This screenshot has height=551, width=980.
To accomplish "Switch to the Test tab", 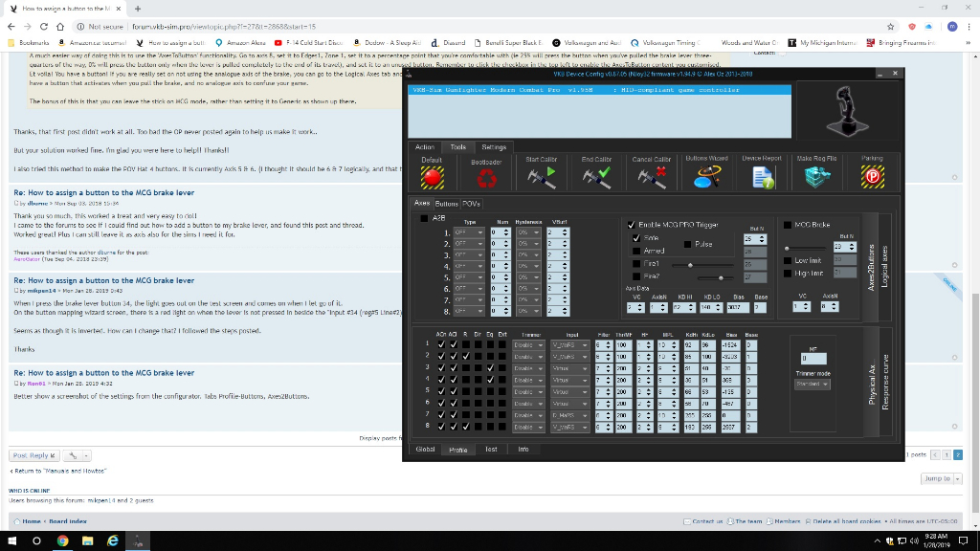I will point(491,449).
